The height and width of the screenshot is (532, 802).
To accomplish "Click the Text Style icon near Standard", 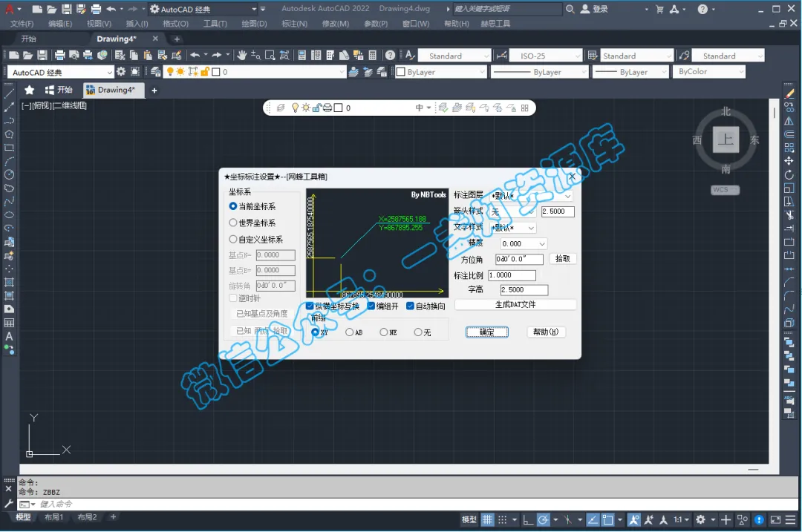I will point(410,55).
